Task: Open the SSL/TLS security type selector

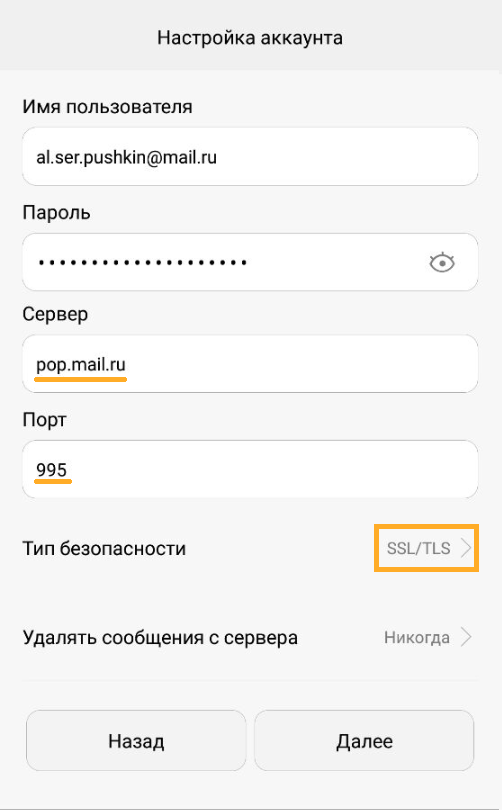Action: pyautogui.click(x=427, y=548)
